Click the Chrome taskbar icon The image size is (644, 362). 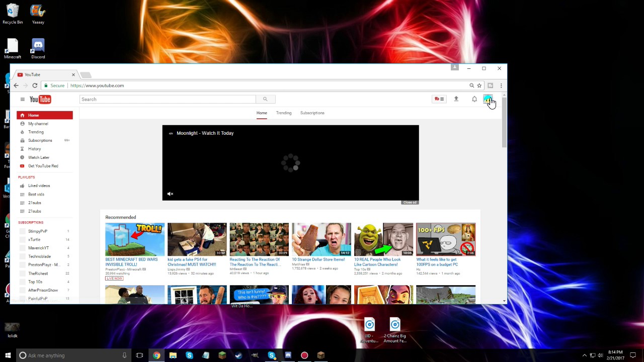(156, 355)
